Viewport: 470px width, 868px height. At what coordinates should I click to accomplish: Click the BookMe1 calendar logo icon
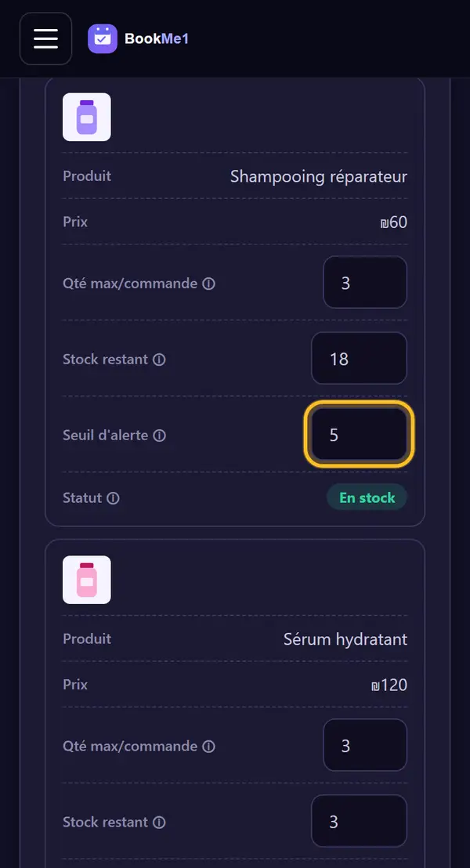[x=103, y=38]
